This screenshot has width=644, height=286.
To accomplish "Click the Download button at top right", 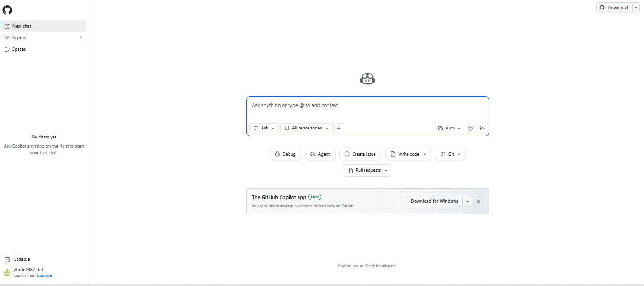I will pos(614,7).
